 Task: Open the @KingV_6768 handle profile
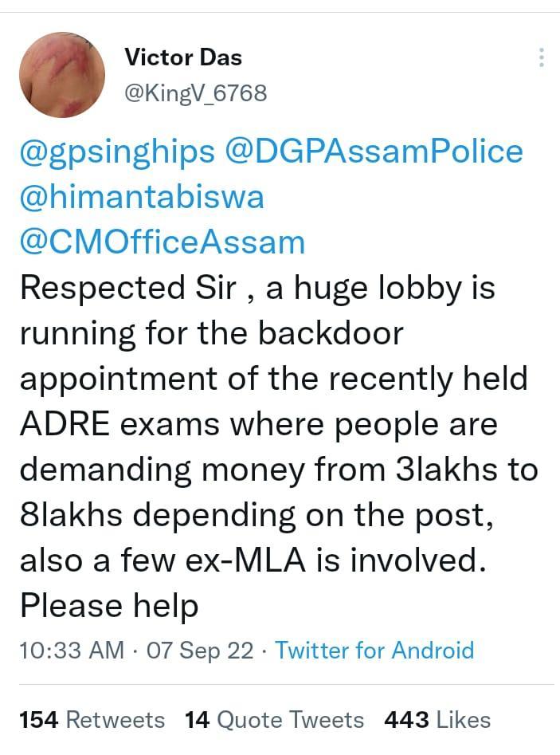tap(195, 93)
